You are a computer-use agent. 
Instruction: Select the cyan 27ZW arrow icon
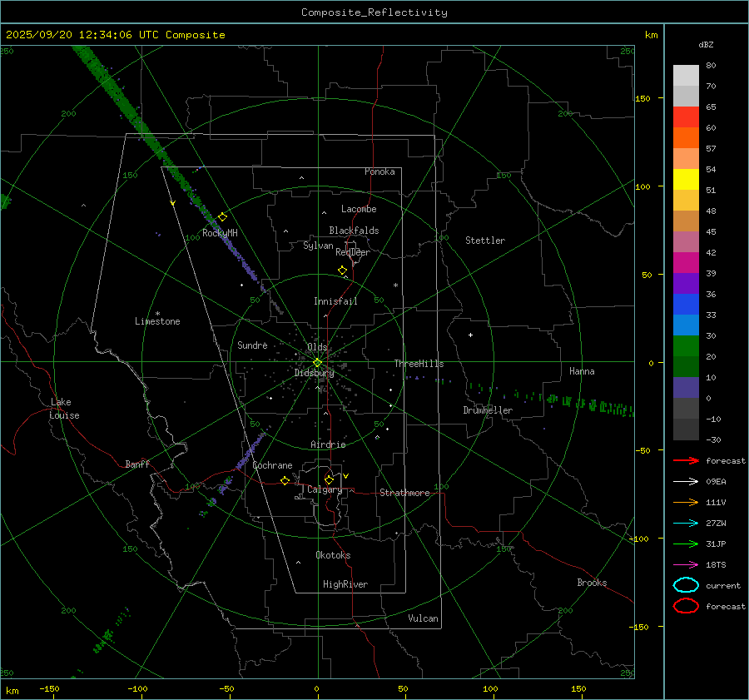coord(686,523)
